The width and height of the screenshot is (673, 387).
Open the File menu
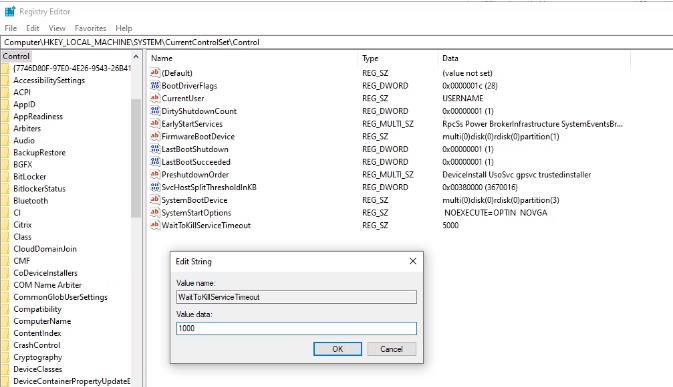point(11,28)
